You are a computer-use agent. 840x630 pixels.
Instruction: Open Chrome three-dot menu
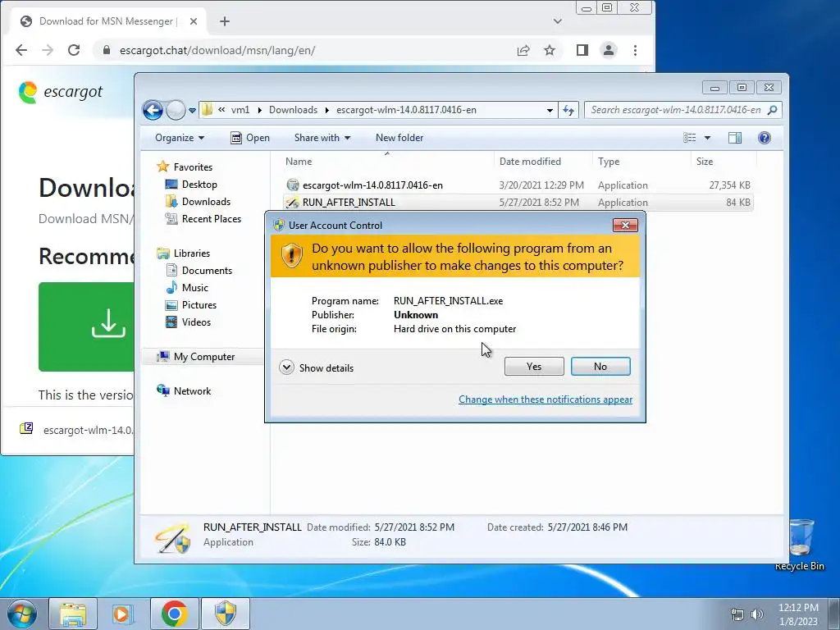(636, 50)
